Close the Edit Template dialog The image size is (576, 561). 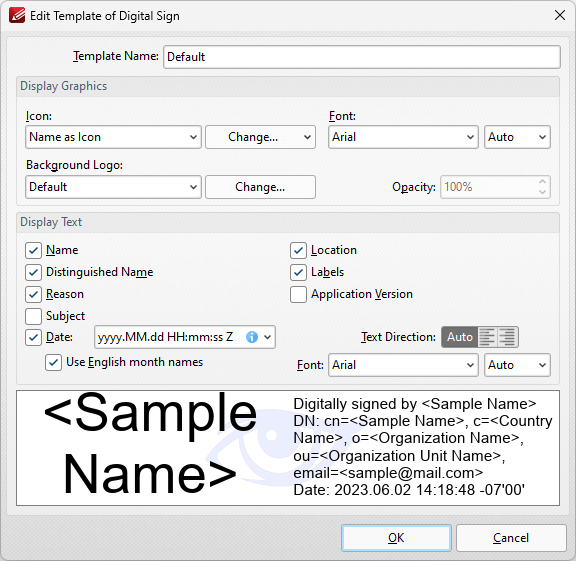tap(560, 15)
